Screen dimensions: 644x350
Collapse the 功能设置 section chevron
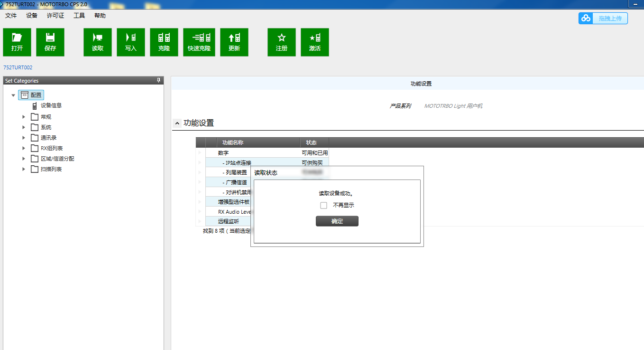[x=177, y=123]
